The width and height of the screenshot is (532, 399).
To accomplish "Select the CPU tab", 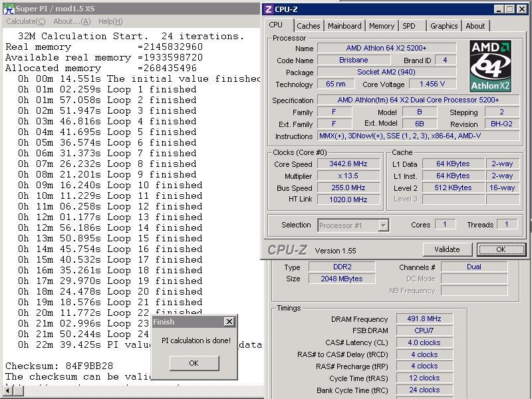I will pos(275,25).
